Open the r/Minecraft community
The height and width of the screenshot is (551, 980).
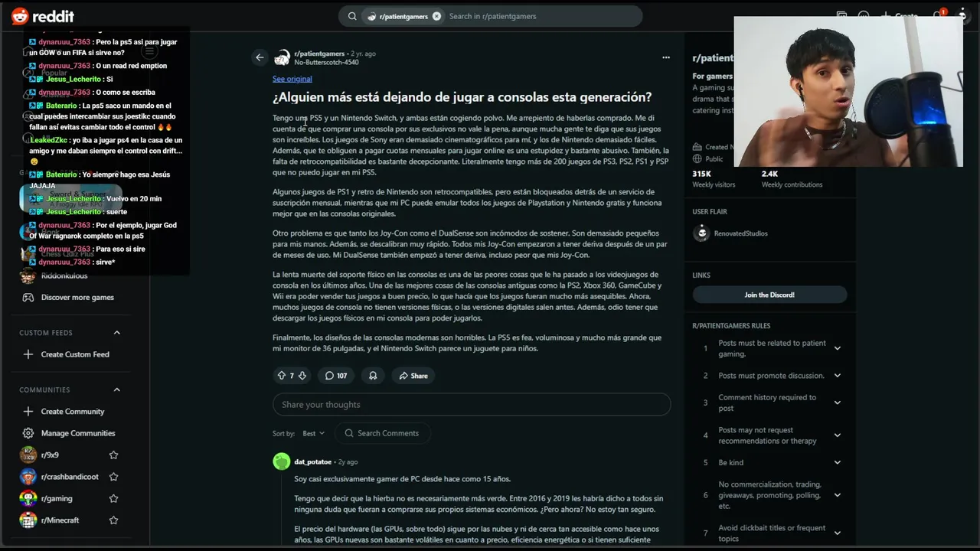tap(60, 520)
